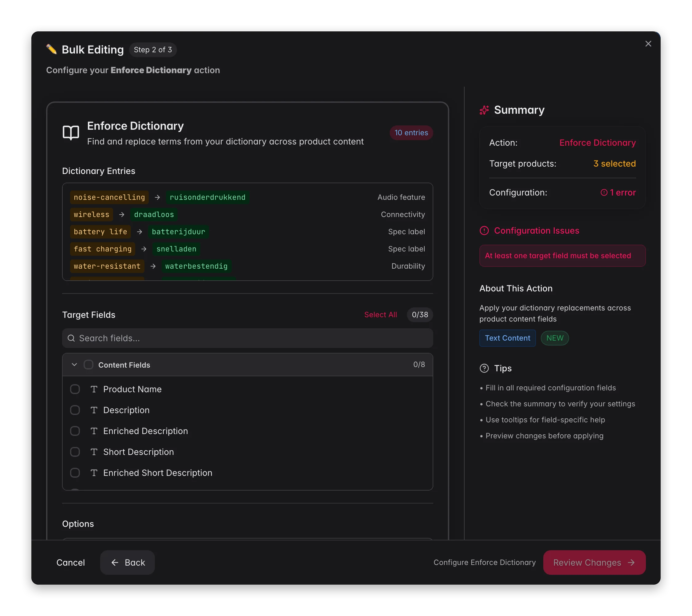Click the text icon beside Enriched Description
This screenshot has width=692, height=616.
pyautogui.click(x=94, y=431)
